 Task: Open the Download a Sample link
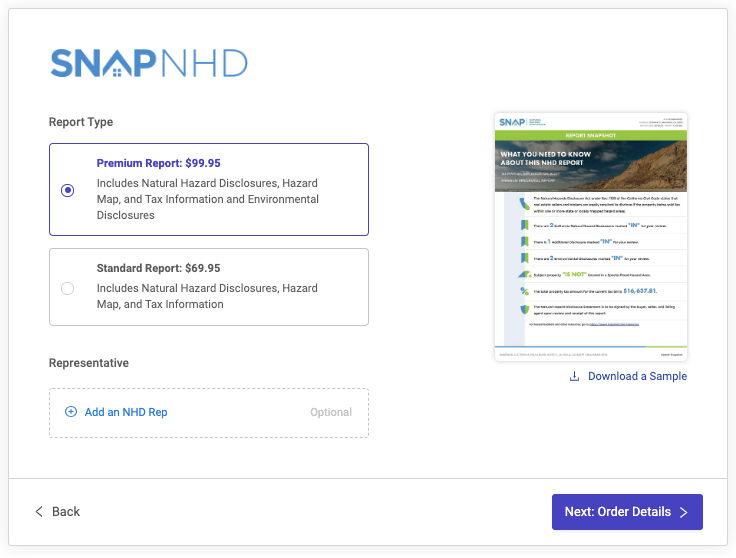(637, 376)
